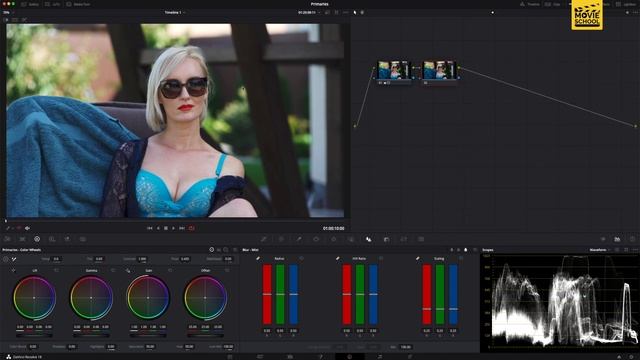Jump to first frame in viewer transport
Screen dimensions: 640x360
(x=149, y=228)
